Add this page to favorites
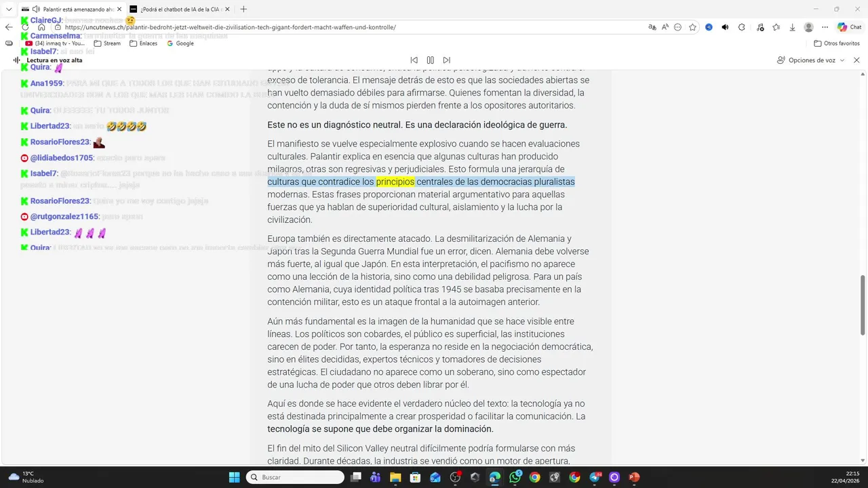868x488 pixels. click(692, 27)
